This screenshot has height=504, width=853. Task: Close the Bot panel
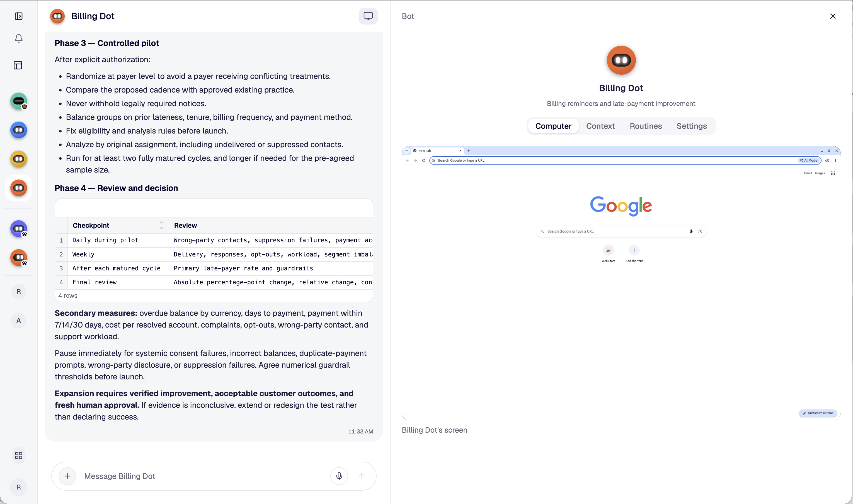click(833, 16)
